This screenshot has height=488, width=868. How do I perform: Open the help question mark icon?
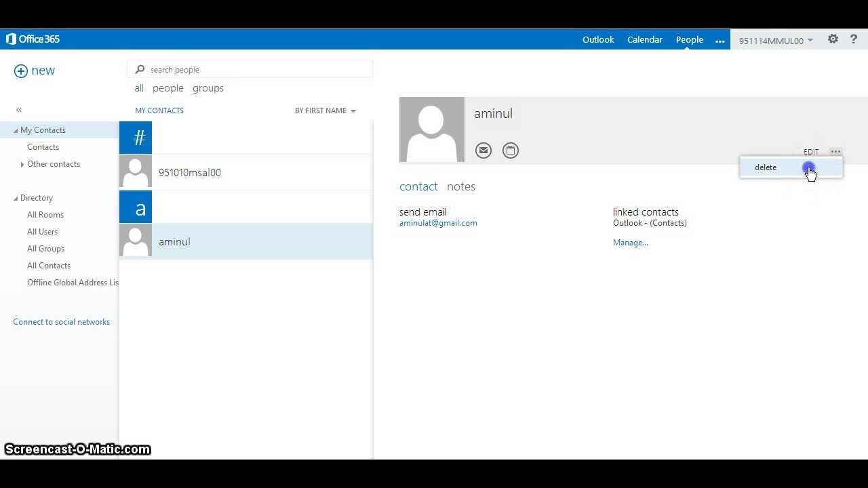tap(854, 39)
